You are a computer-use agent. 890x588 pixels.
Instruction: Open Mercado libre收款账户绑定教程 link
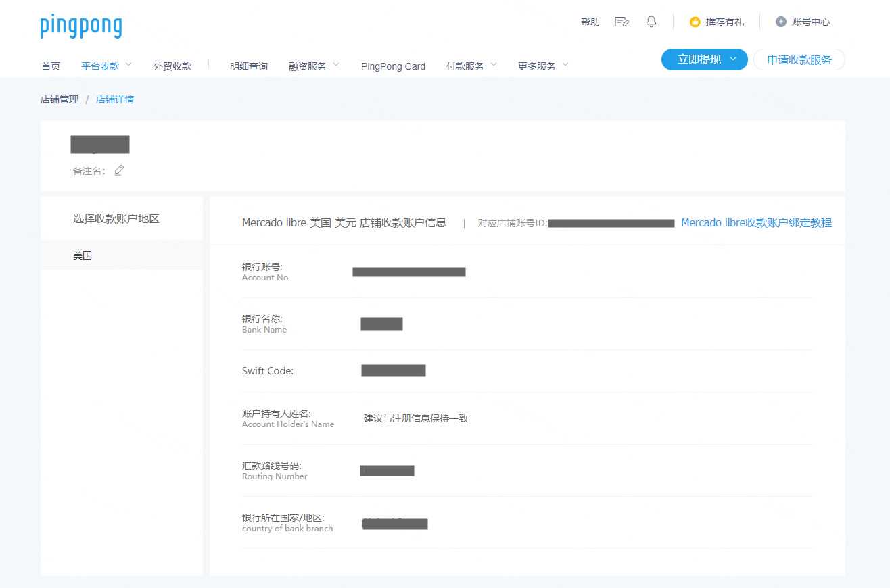(x=756, y=222)
